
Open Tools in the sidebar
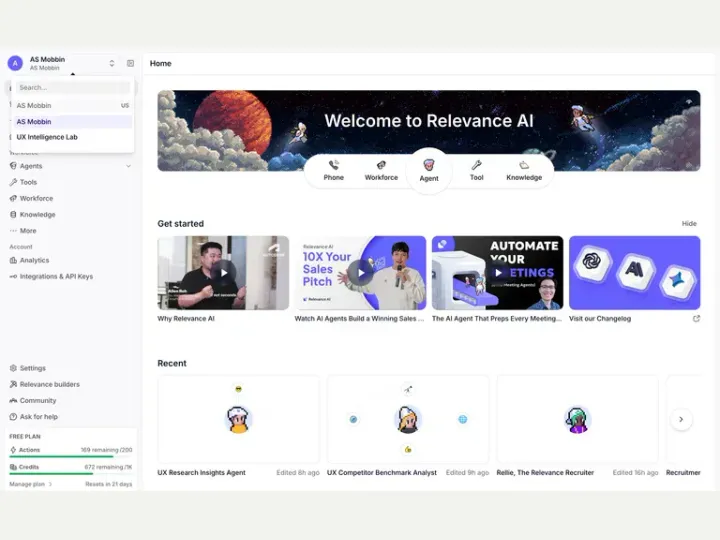[28, 182]
